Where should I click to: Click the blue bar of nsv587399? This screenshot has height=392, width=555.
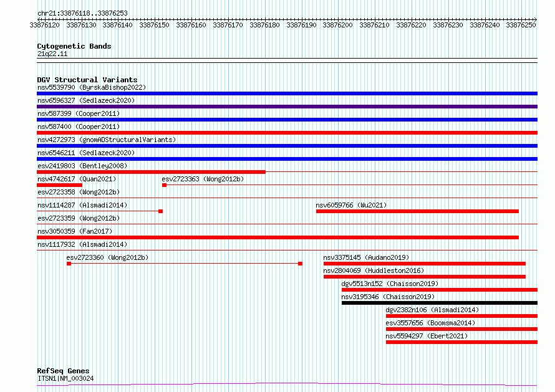pos(287,120)
